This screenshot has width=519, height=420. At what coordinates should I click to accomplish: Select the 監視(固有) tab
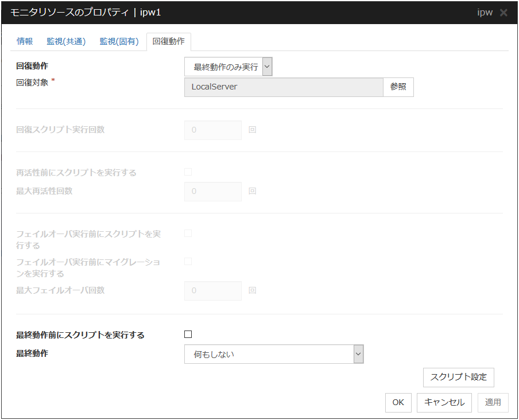pyautogui.click(x=119, y=41)
